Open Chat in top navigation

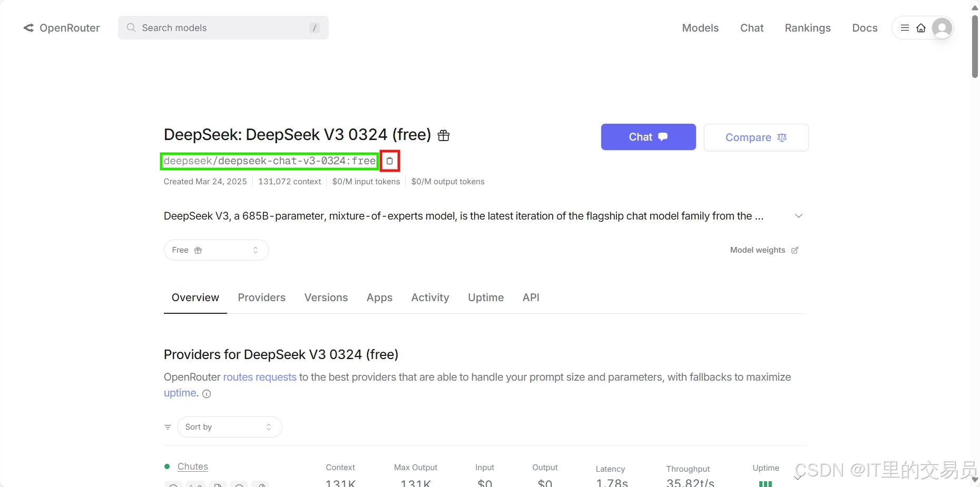coord(752,28)
